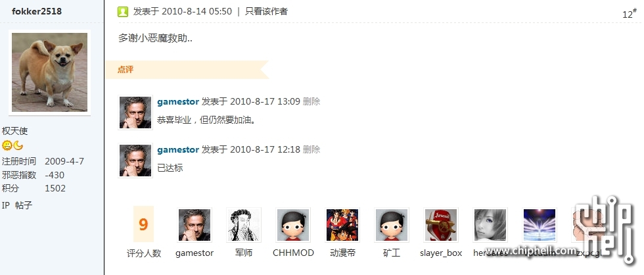Viewport: 644px width, 275px height.
Task: Delete gamestor's 12:18 comment
Action: click(311, 149)
